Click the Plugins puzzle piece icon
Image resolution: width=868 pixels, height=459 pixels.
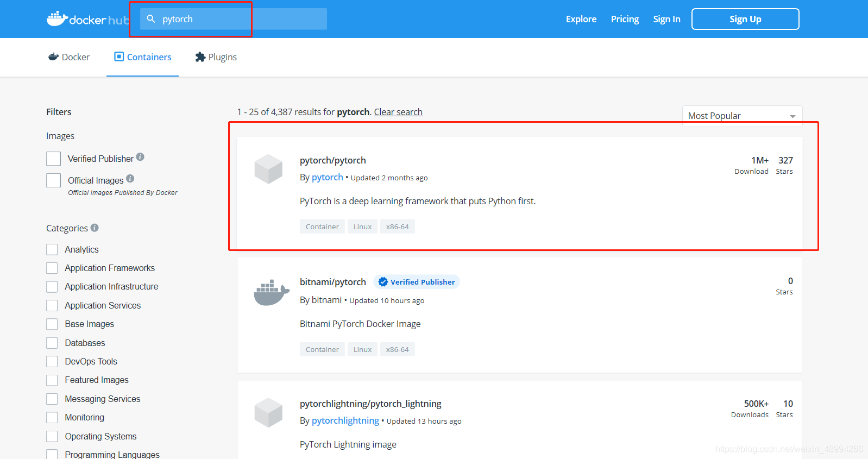tap(200, 57)
